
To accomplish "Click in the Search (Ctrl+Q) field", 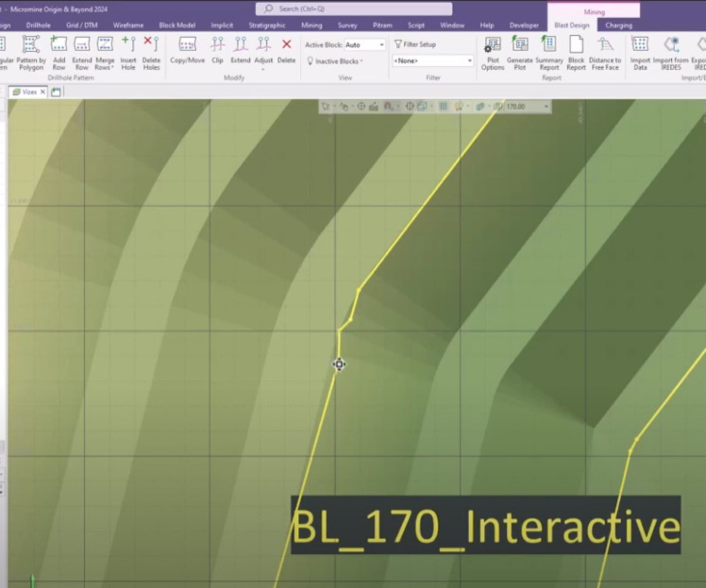I will [354, 9].
